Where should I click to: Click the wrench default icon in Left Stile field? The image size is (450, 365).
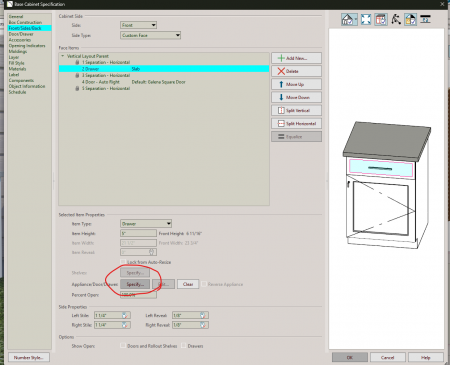125,315
